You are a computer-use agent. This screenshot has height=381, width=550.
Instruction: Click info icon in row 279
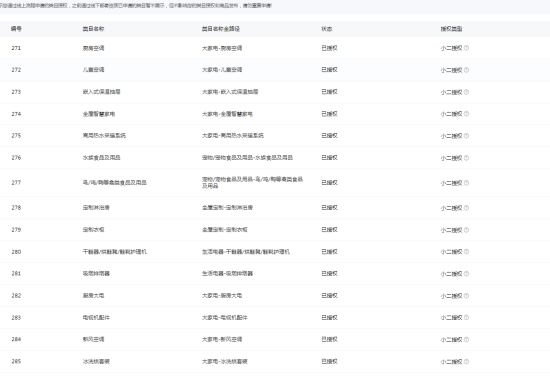[466, 230]
